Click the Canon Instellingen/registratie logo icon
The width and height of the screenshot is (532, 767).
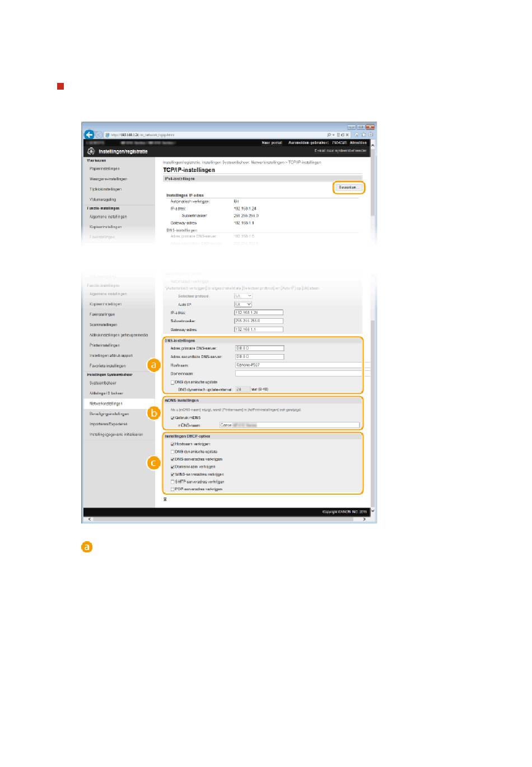tap(91, 151)
